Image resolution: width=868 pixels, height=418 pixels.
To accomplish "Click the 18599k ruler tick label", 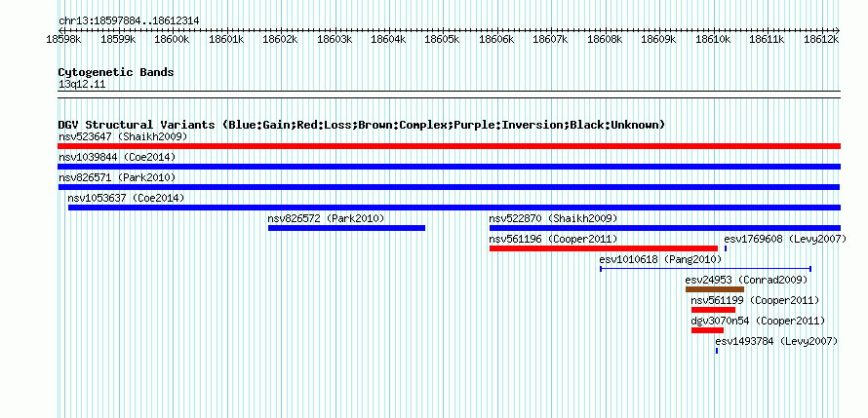I will pos(118,39).
